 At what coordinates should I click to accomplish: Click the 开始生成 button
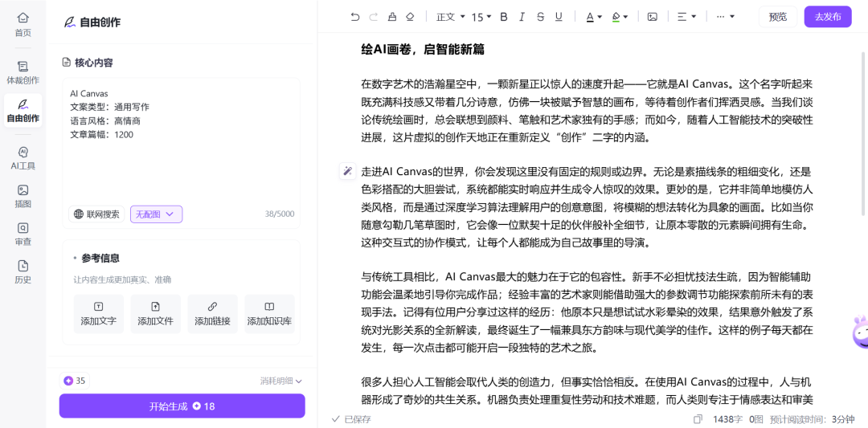[182, 406]
